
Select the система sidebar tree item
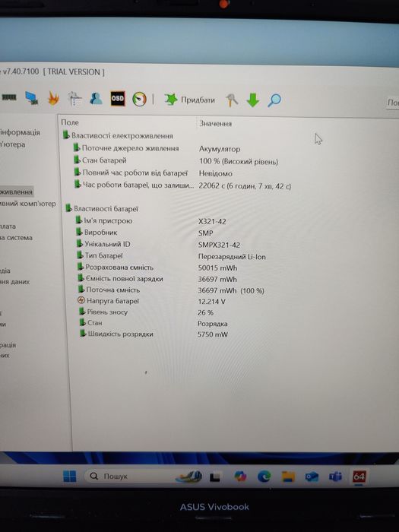tap(17, 237)
